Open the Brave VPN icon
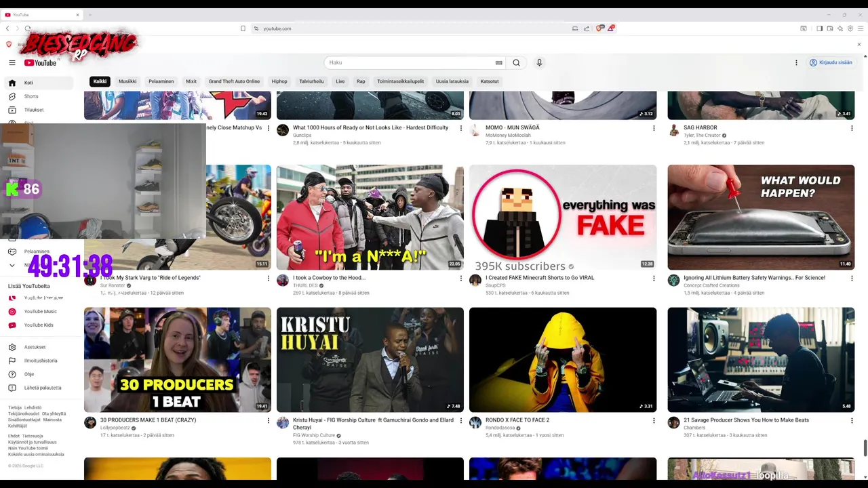868x488 pixels. tap(850, 28)
